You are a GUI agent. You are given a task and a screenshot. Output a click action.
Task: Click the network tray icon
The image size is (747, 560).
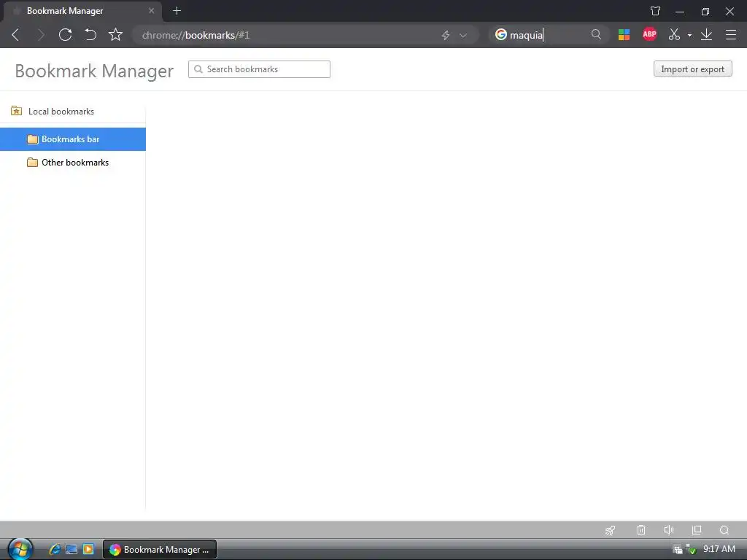678,550
